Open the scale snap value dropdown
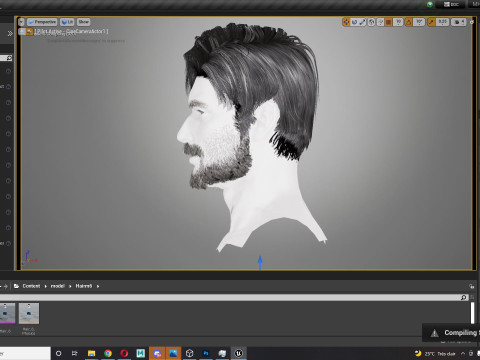This screenshot has width=480, height=360. (x=443, y=22)
